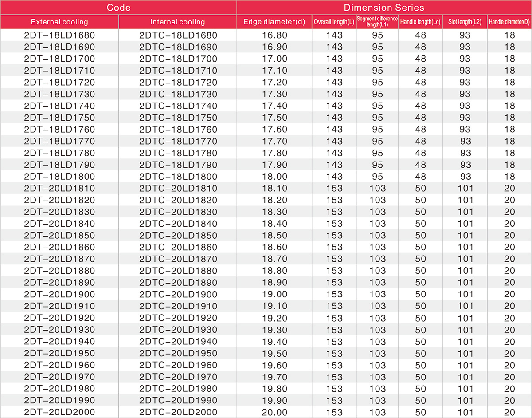Screen dimensions: 532x418
Task: Select code 2DTC-18LD1800
Action: 178,176
